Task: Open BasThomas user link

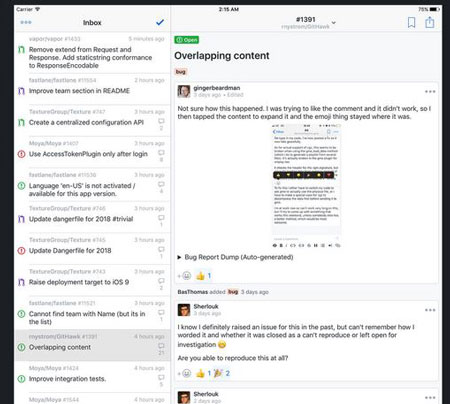Action: (193, 292)
